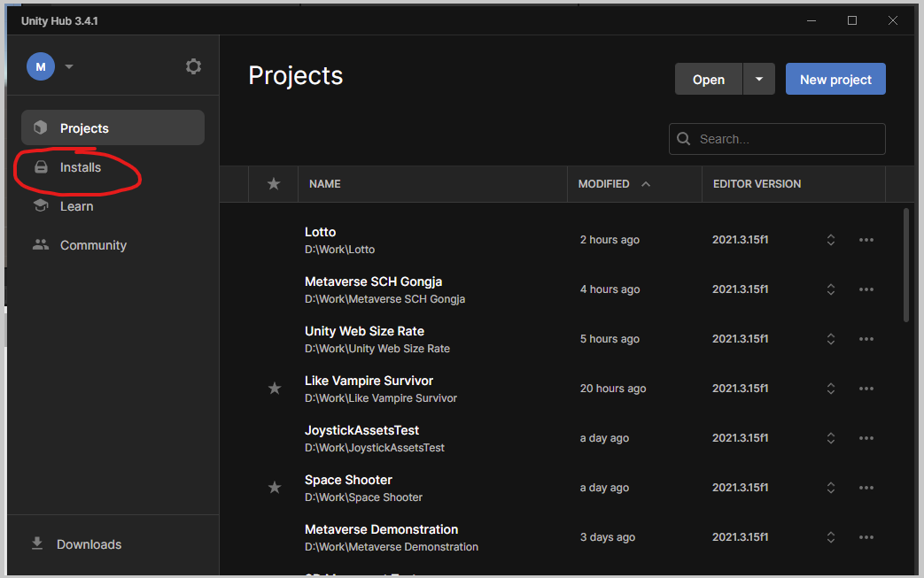Change editor version for Like Vampire Survivor
This screenshot has height=578, width=924.
831,389
